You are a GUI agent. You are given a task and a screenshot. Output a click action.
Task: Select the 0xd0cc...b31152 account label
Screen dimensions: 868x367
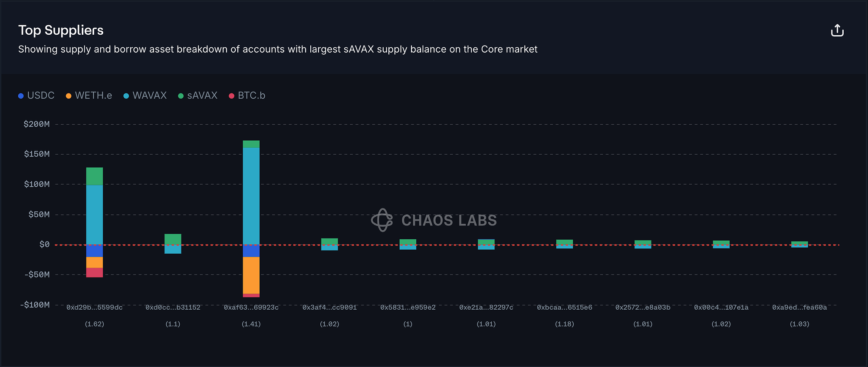point(173,307)
